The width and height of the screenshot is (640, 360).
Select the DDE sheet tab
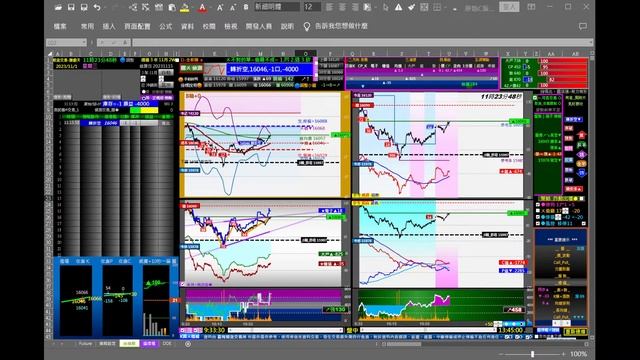167,344
